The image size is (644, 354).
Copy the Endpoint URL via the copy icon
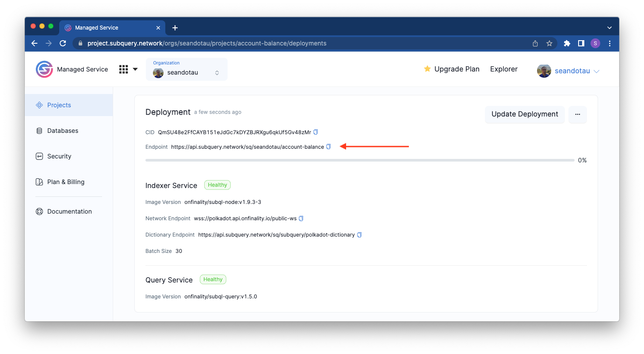tap(328, 147)
